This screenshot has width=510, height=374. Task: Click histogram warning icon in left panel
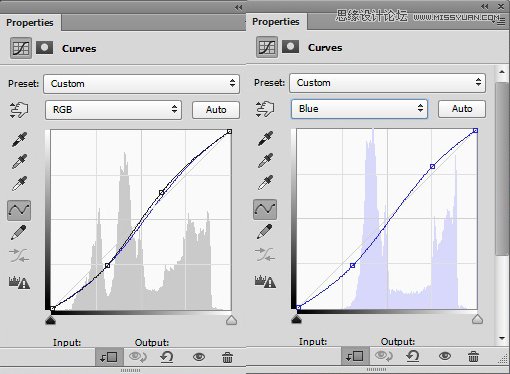19,282
